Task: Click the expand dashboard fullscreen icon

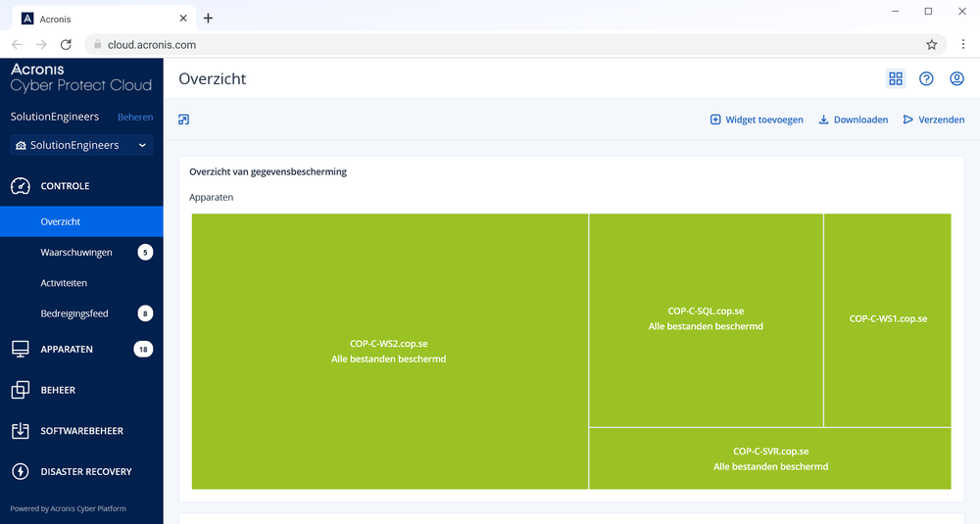Action: 184,119
